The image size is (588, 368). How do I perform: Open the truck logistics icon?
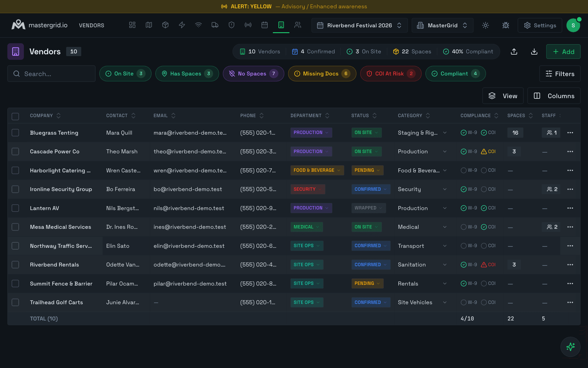(215, 25)
